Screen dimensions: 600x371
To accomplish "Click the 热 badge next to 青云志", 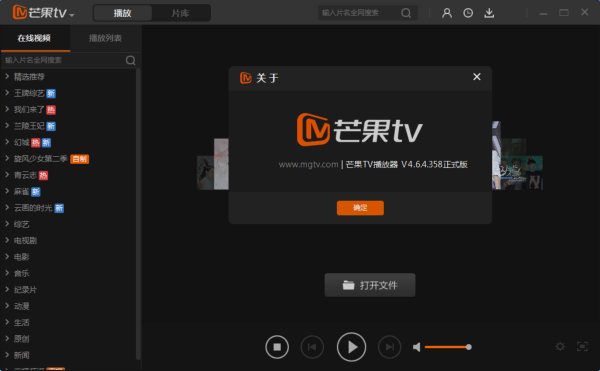I will click(x=43, y=175).
